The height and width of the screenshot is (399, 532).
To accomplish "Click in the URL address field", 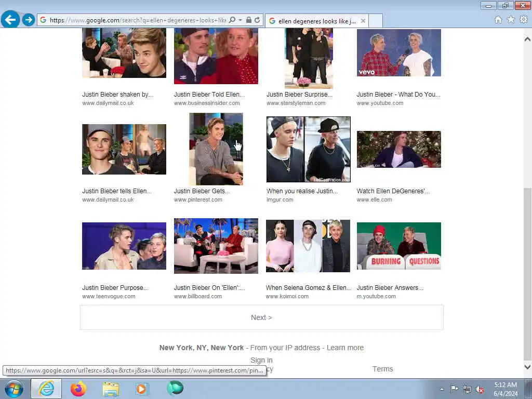I will [138, 20].
